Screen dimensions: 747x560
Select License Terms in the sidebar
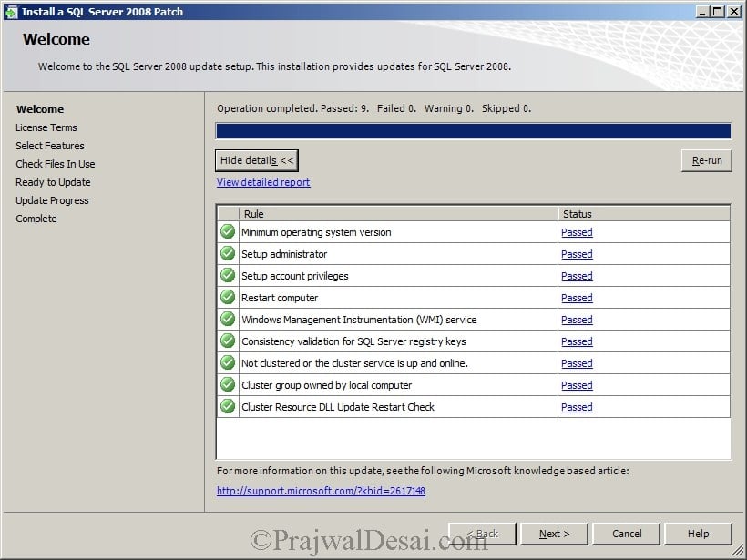46,127
